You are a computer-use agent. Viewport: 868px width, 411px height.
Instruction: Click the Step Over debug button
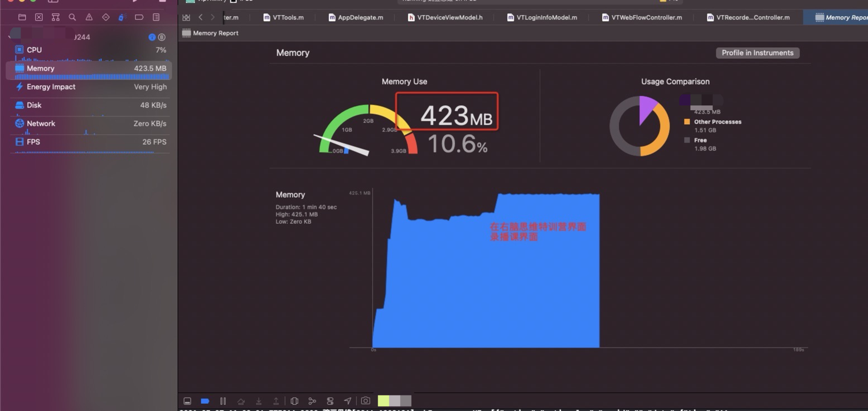(241, 401)
